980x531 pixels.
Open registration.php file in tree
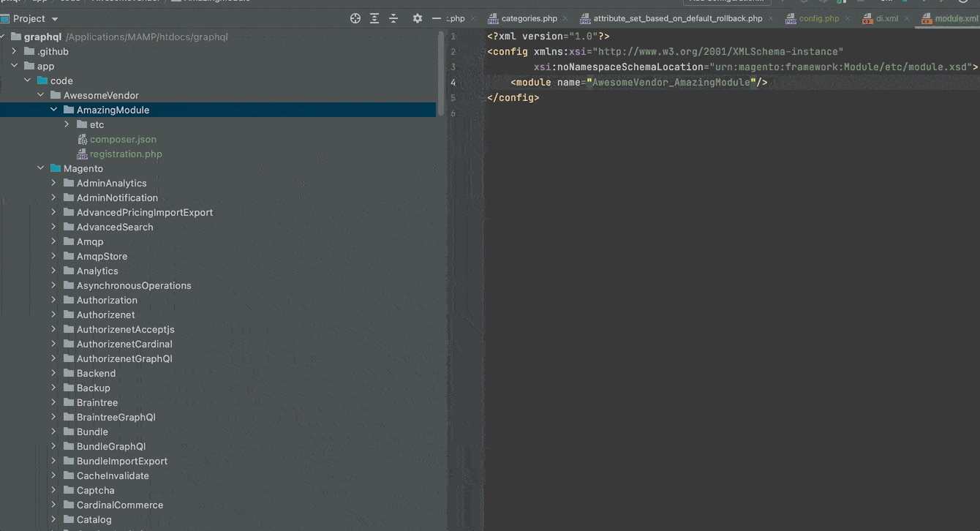[126, 154]
